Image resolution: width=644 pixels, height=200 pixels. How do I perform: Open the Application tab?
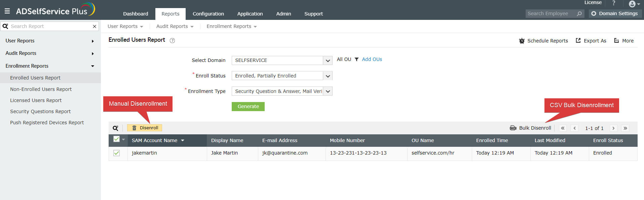click(x=250, y=14)
